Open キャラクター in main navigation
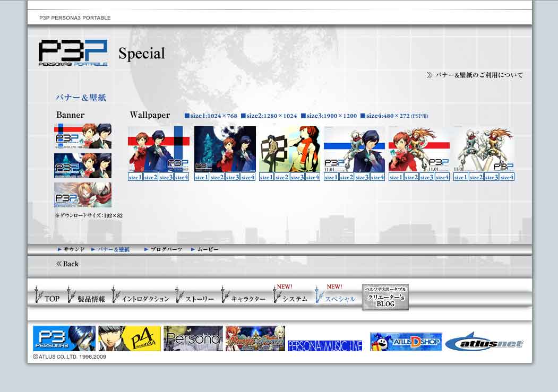The image size is (558, 392). tap(243, 296)
